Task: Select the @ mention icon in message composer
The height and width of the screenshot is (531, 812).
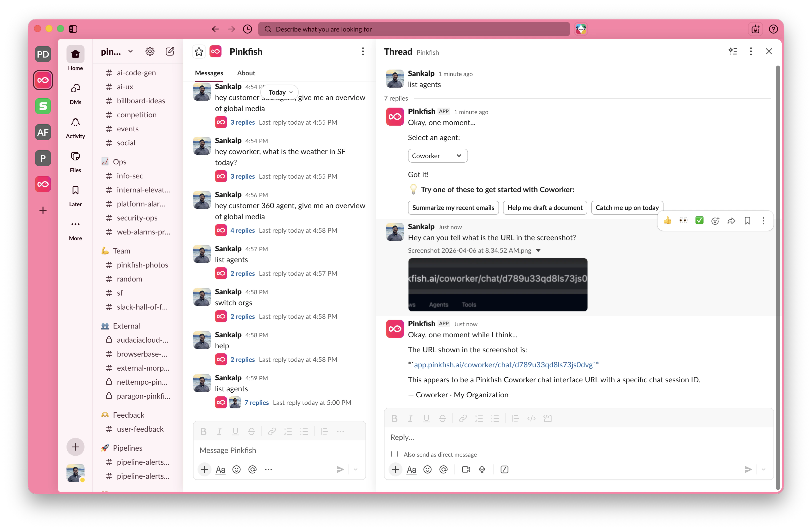Action: (252, 469)
